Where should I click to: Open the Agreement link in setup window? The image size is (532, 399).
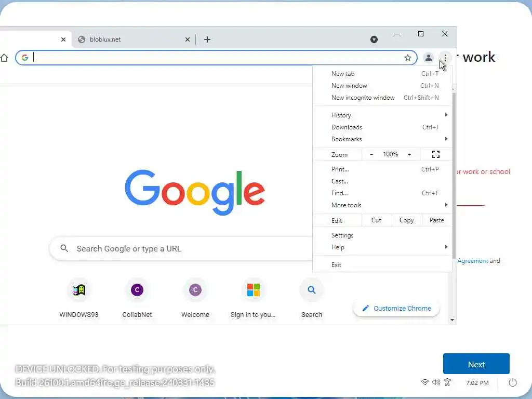click(473, 261)
